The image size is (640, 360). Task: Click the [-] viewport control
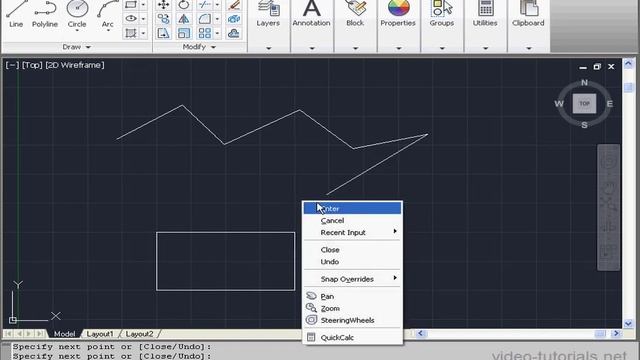pos(12,65)
